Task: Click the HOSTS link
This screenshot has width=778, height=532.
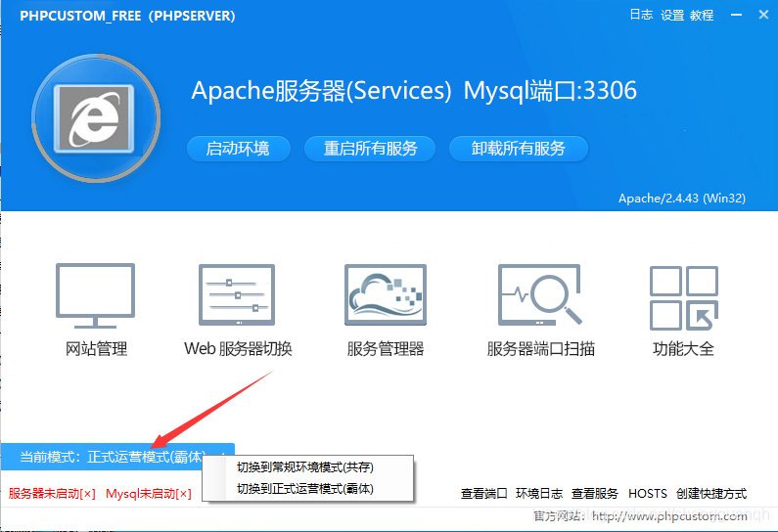Action: tap(648, 493)
